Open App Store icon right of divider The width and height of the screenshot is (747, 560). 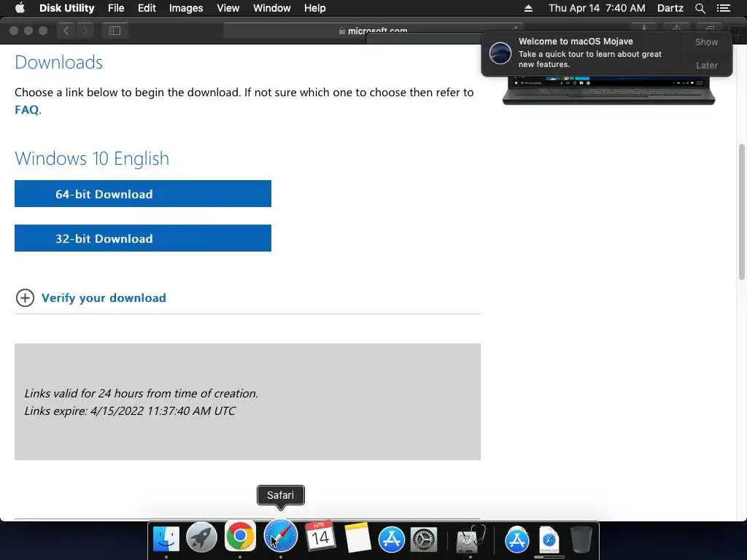[x=517, y=540]
